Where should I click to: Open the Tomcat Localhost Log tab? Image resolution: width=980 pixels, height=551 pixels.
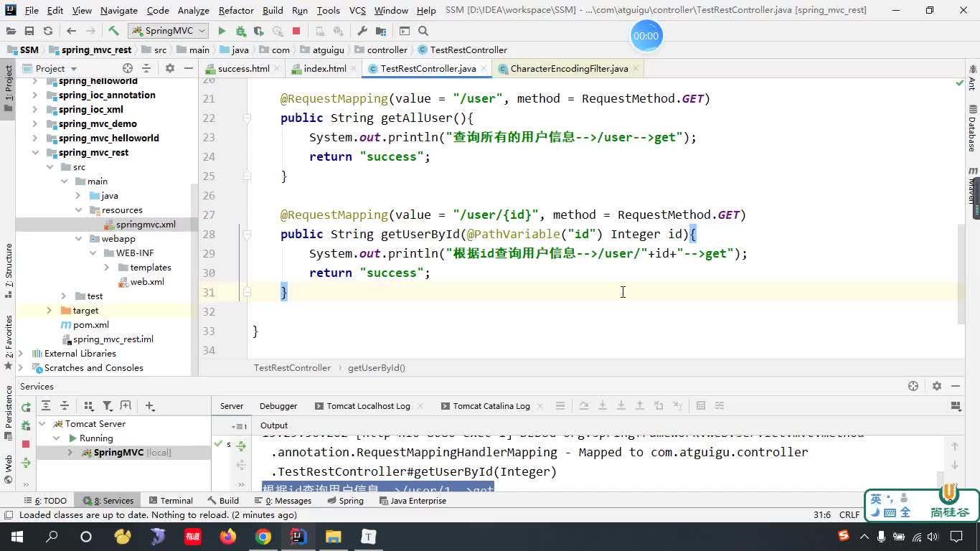tap(368, 405)
